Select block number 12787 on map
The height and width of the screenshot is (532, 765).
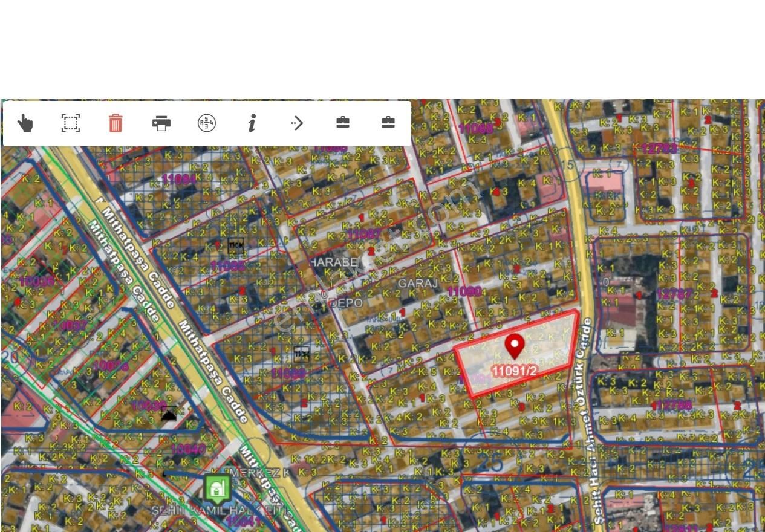pyautogui.click(x=674, y=294)
